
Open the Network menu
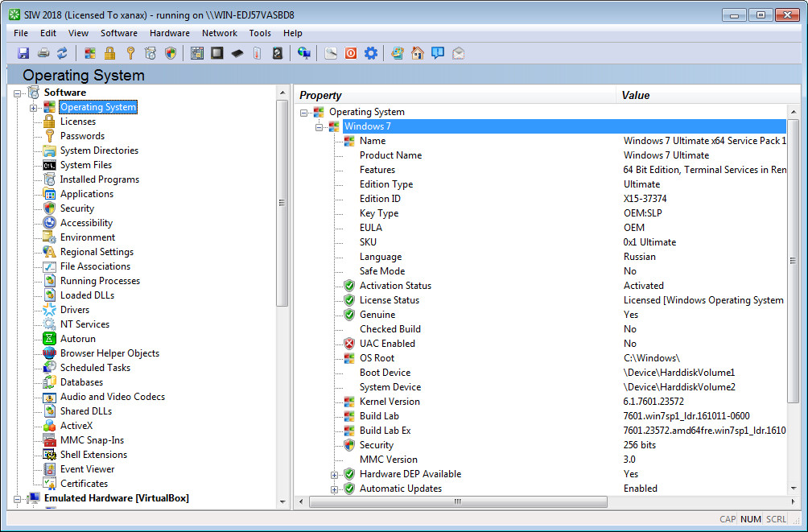(x=220, y=33)
